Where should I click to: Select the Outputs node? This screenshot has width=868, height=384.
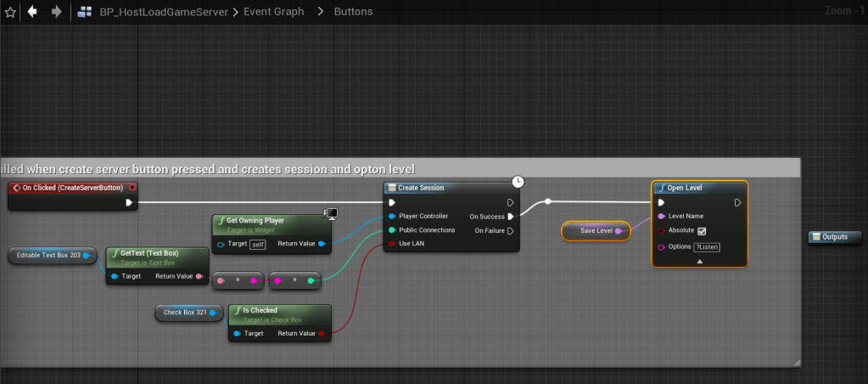[835, 237]
